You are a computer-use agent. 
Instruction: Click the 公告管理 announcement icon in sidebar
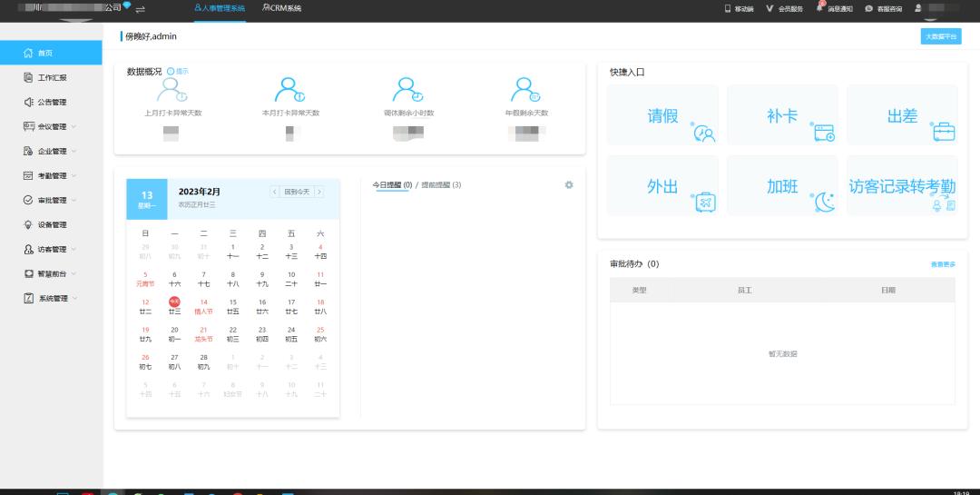[x=29, y=103]
